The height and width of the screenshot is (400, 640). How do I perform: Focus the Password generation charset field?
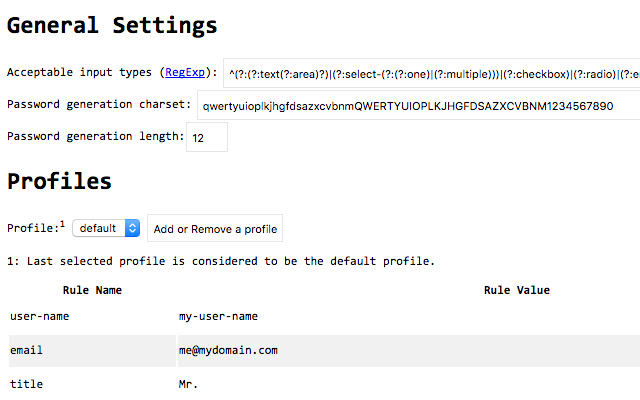point(418,105)
